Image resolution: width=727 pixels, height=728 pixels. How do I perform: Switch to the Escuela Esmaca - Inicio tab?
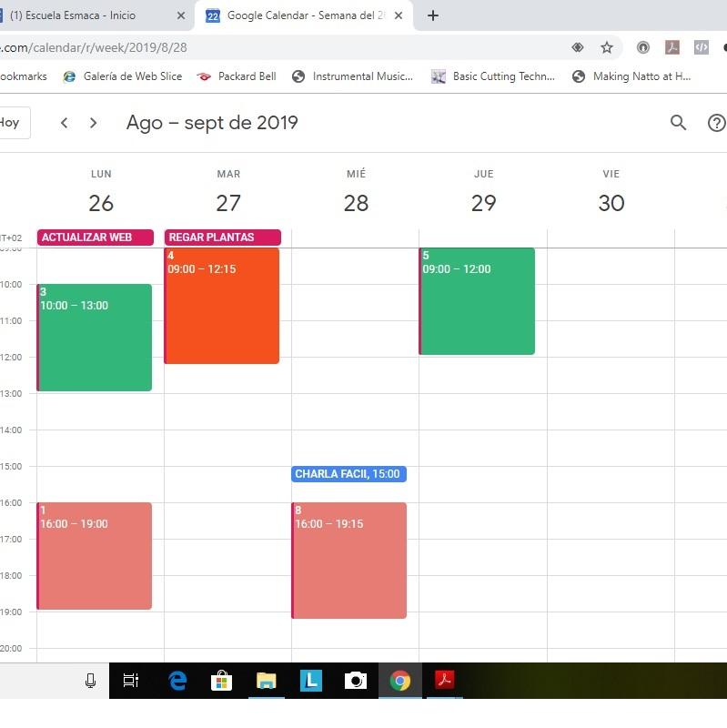coord(82,15)
